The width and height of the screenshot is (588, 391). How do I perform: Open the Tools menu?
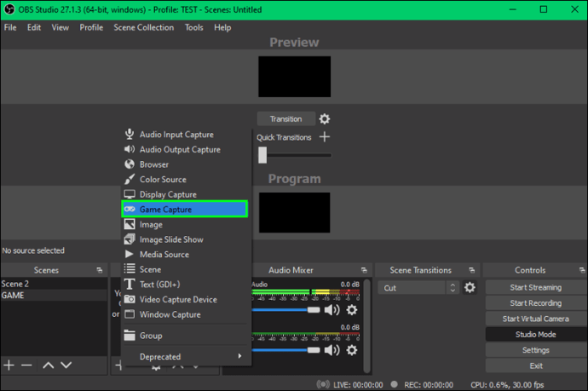pos(194,27)
